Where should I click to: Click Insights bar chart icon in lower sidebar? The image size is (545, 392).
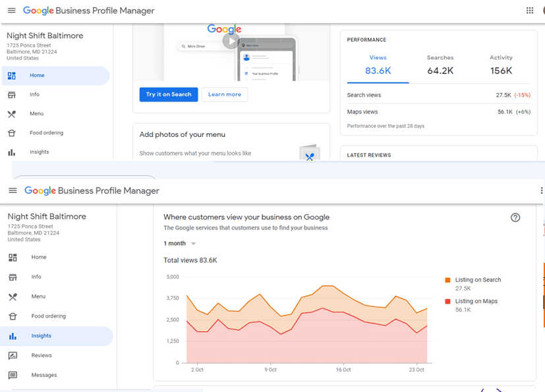click(13, 336)
